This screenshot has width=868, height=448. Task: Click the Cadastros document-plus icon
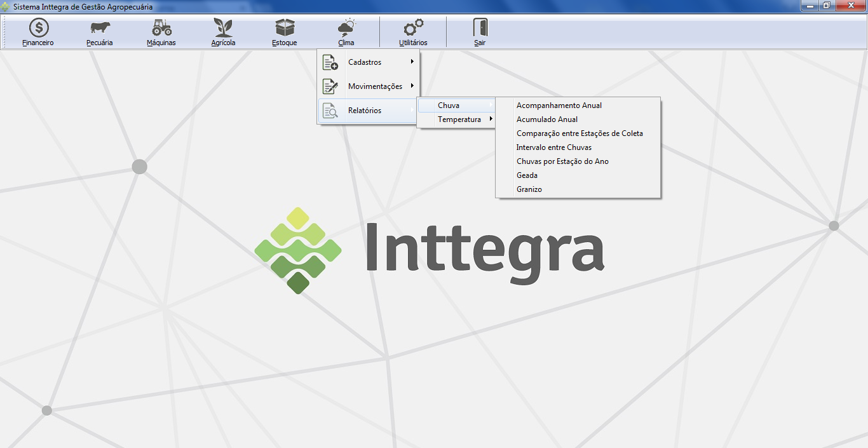point(330,62)
